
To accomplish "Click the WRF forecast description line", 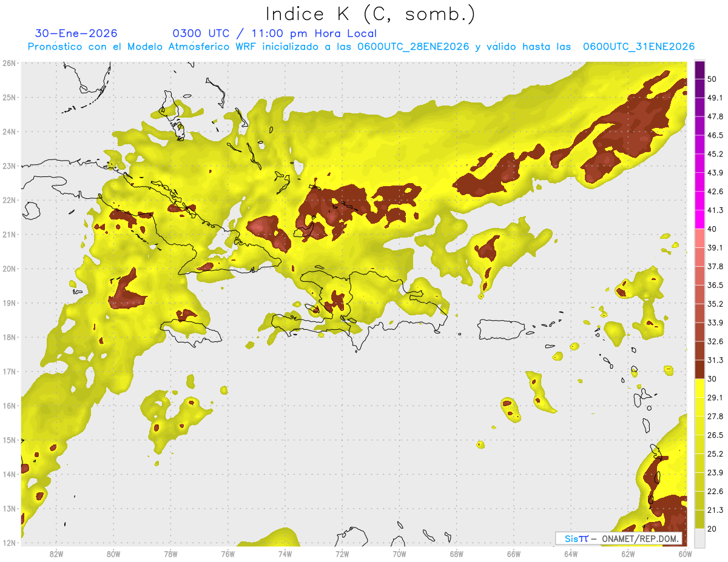I will pos(361,47).
